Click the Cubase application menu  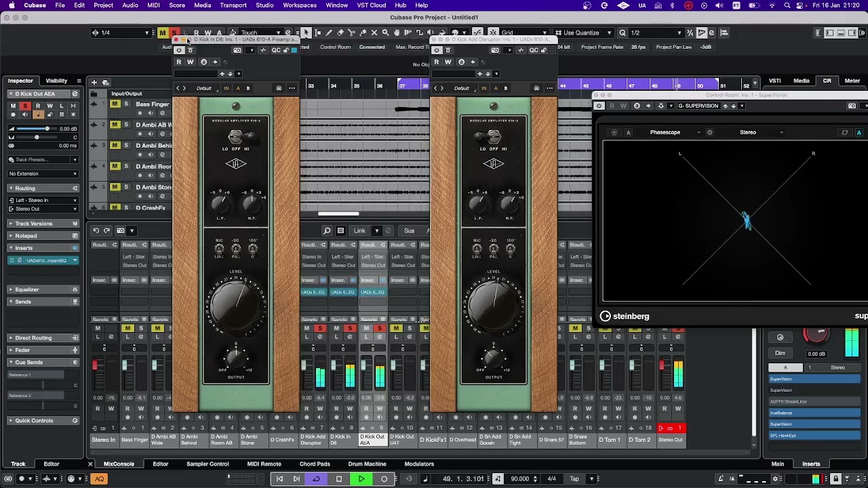click(35, 5)
